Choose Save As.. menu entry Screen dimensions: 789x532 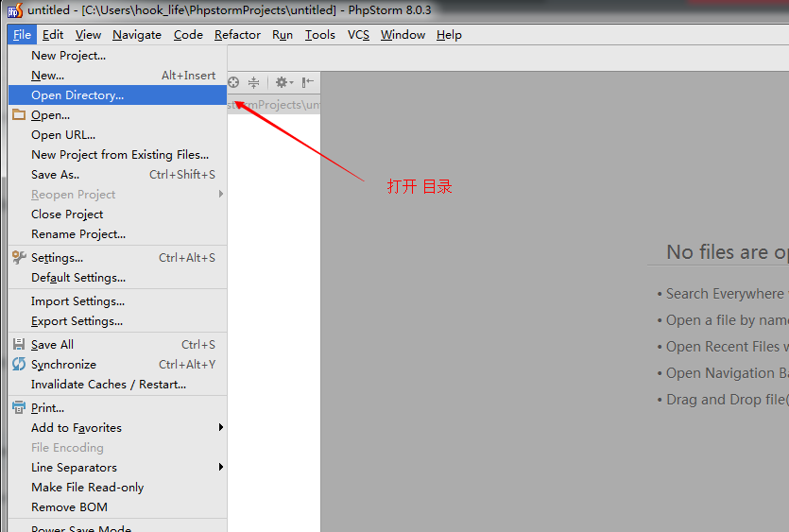click(118, 174)
